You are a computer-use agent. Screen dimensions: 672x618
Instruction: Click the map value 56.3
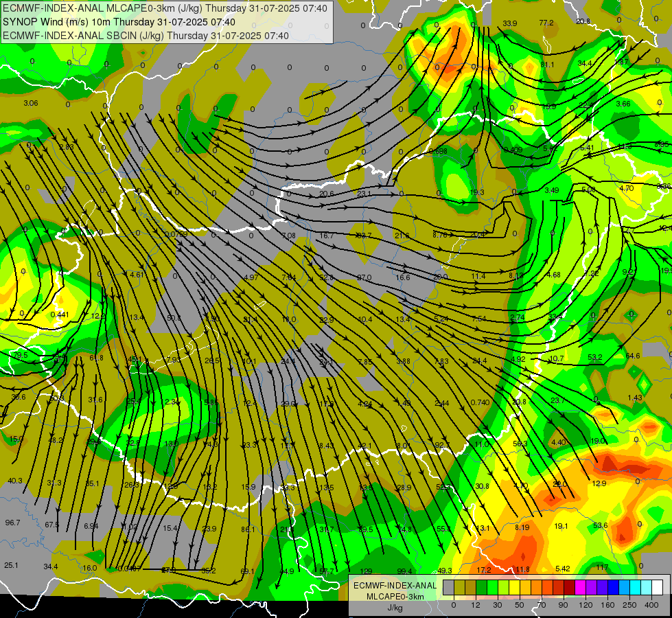[x=520, y=444]
